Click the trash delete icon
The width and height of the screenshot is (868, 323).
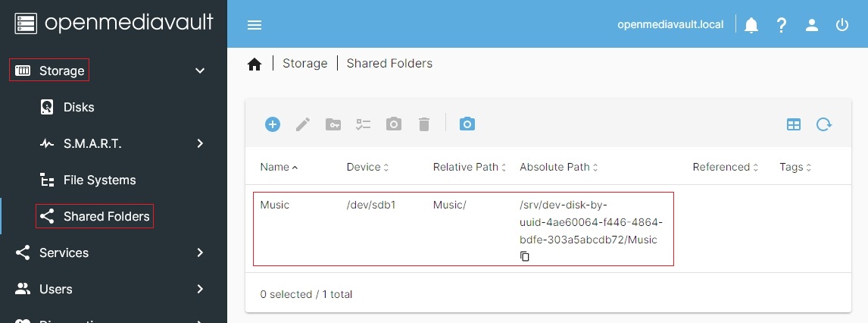(x=424, y=124)
